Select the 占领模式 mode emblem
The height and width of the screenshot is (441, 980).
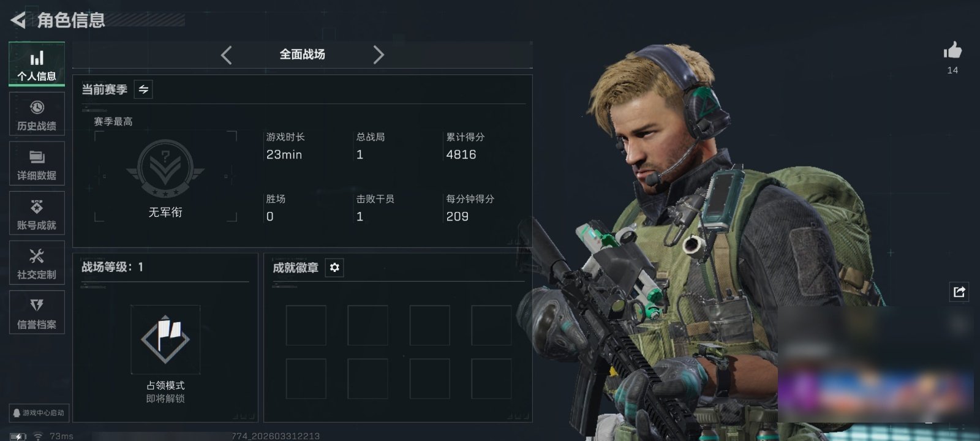165,339
